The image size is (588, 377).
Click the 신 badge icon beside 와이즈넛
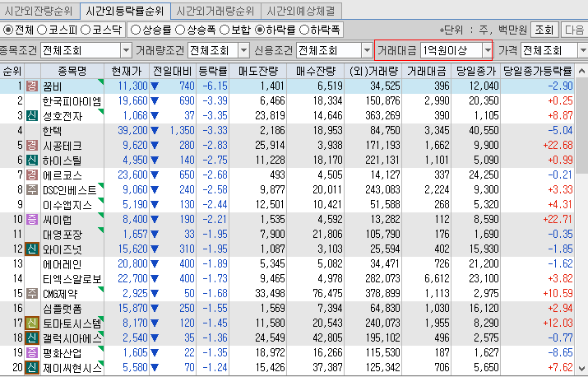(x=32, y=249)
